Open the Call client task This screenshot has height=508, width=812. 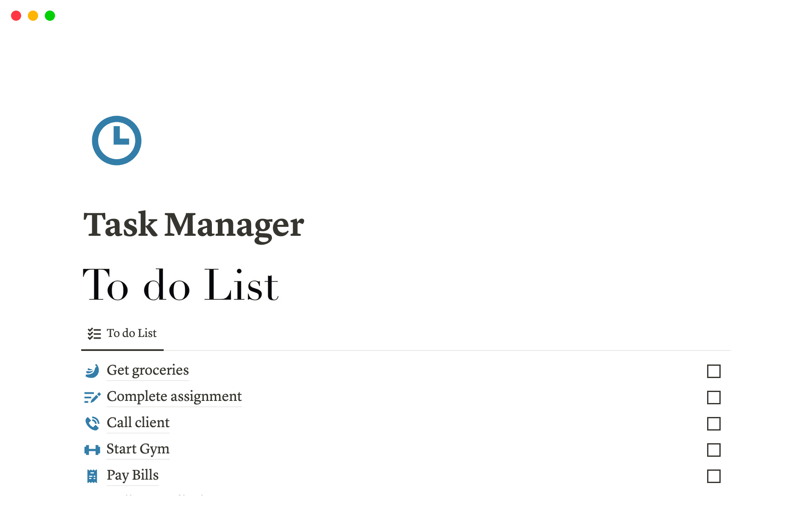[138, 423]
